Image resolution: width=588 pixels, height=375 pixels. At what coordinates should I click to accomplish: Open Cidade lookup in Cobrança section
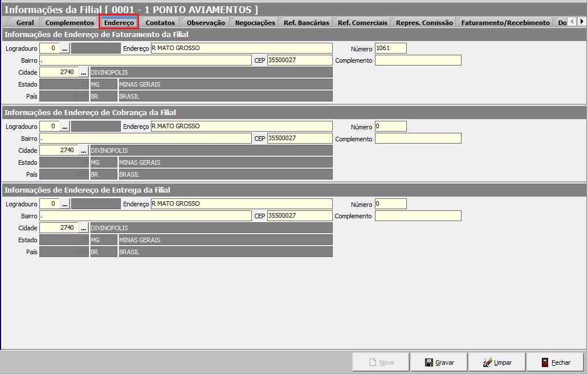click(84, 150)
